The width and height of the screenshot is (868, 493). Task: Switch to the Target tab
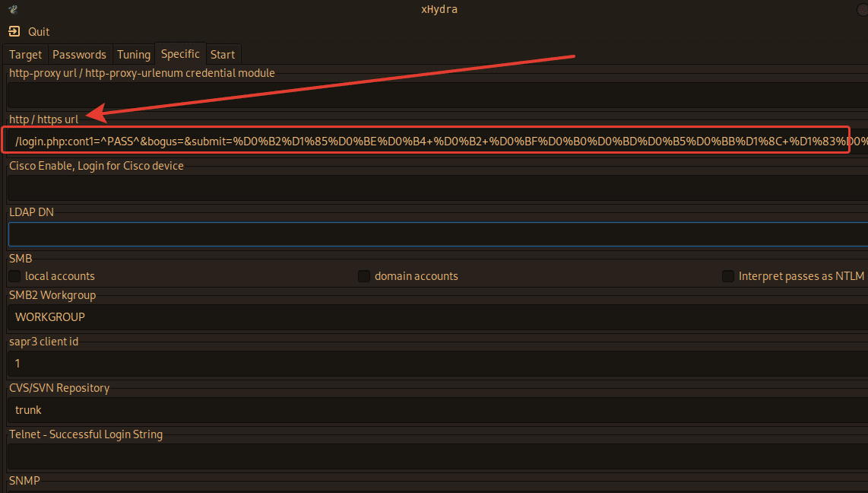[x=25, y=55]
